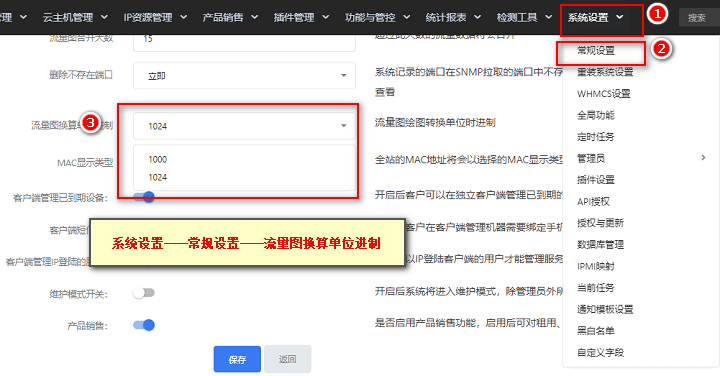Toggle the 维护模式开关 switch
The width and height of the screenshot is (720, 376).
(x=144, y=293)
